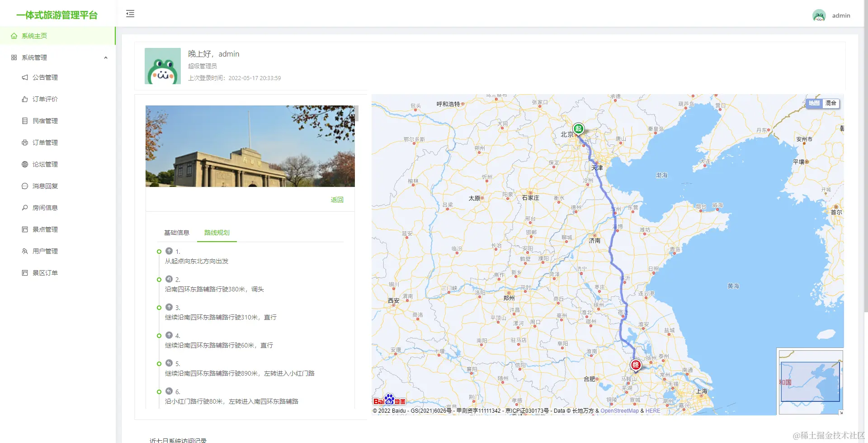The image size is (868, 443).
Task: Click route step 继续沿南四环东路辅路行驶60米，直行
Action: (x=219, y=345)
